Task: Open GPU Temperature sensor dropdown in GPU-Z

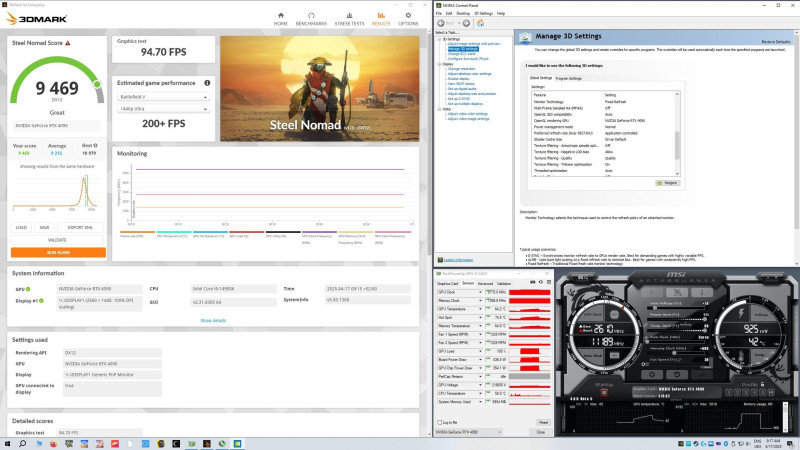Action: [x=480, y=309]
